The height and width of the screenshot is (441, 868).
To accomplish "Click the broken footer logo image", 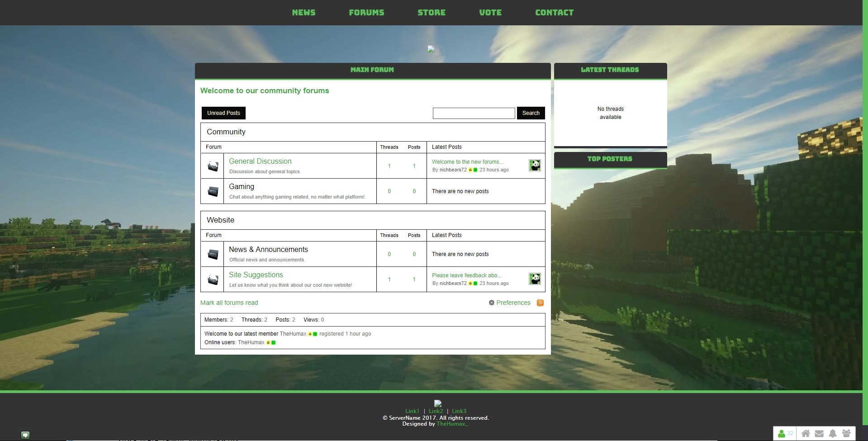I will click(x=437, y=403).
